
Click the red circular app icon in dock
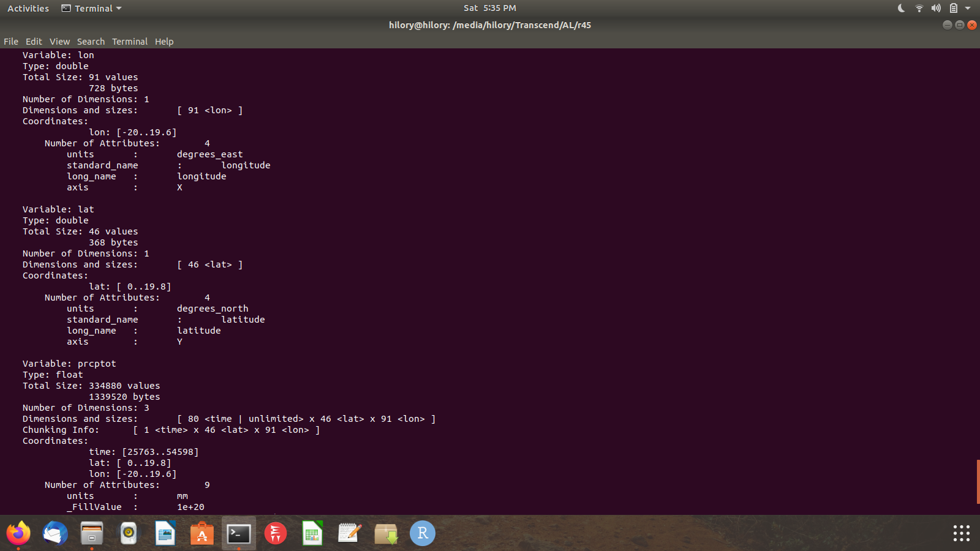point(276,533)
